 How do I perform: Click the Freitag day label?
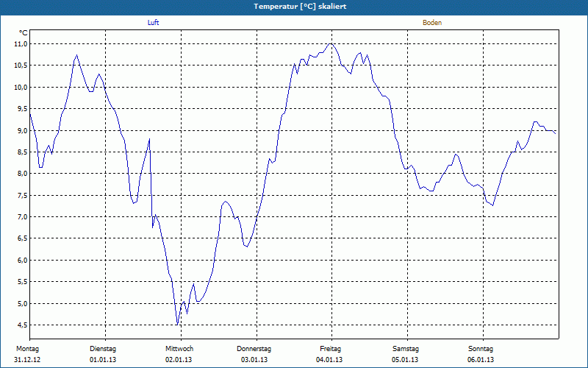coord(330,349)
